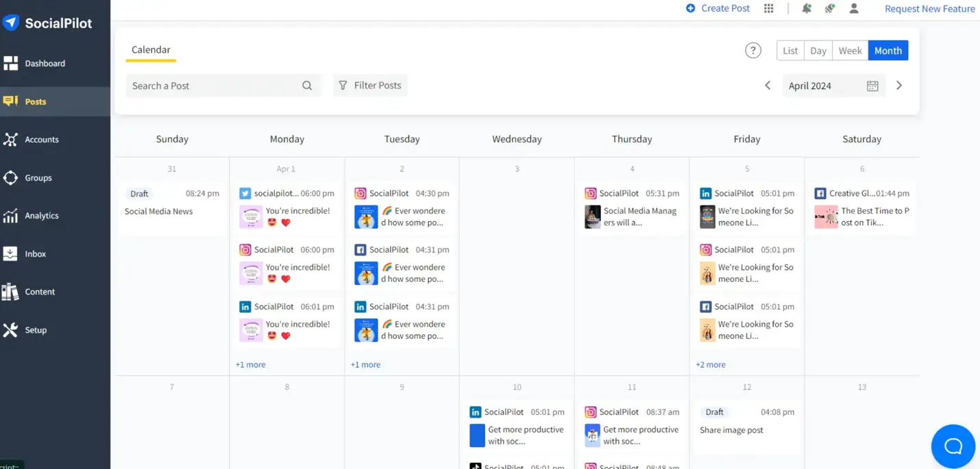Select the Day view option

[818, 50]
